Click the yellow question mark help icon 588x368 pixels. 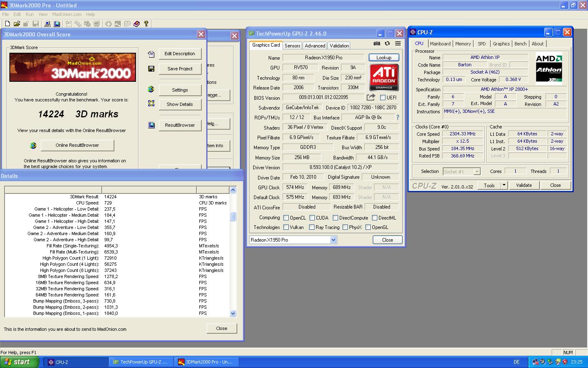click(x=146, y=24)
